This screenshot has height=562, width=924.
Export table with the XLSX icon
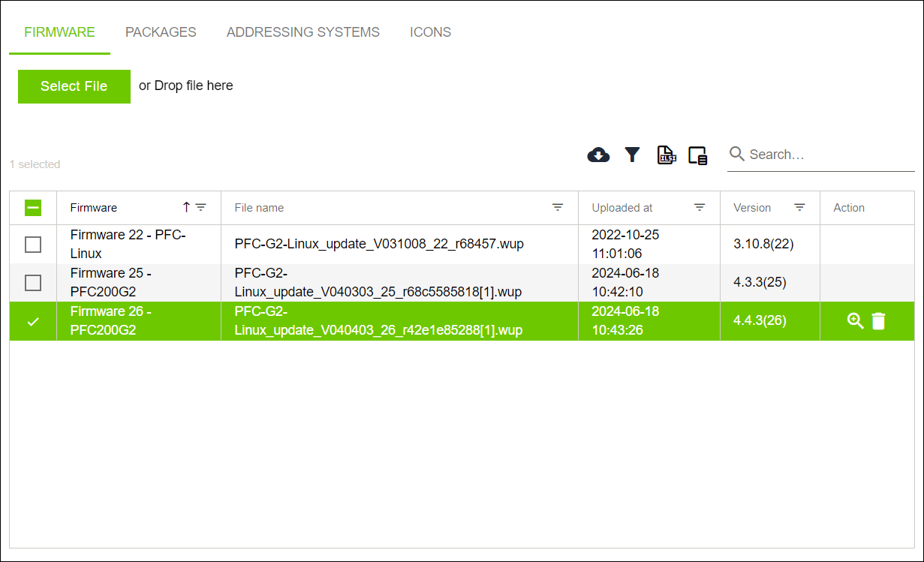(667, 155)
